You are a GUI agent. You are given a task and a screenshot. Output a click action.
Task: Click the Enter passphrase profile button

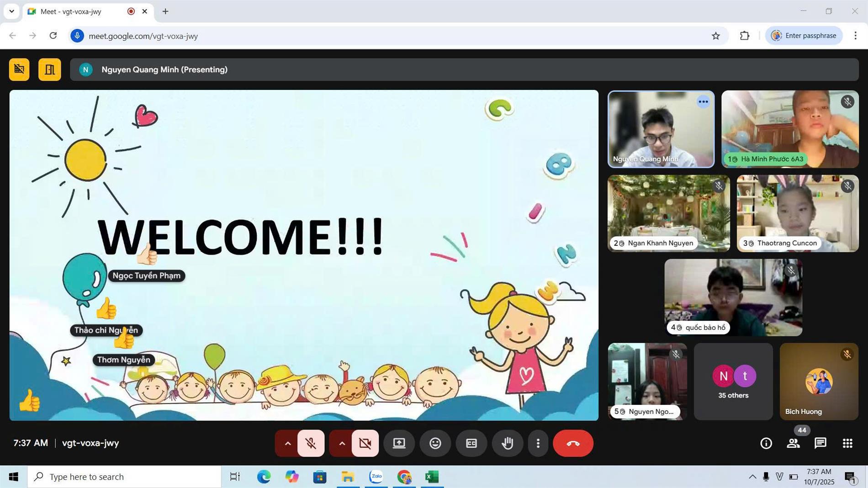coord(804,36)
